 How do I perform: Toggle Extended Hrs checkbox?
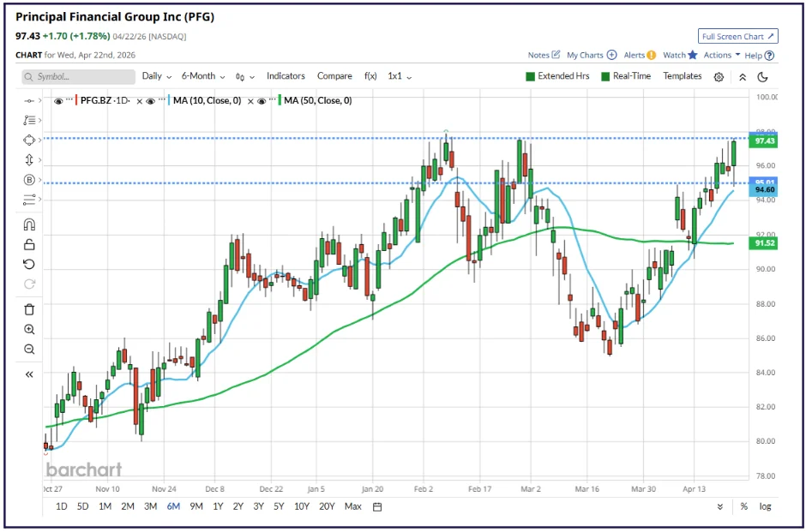point(531,76)
